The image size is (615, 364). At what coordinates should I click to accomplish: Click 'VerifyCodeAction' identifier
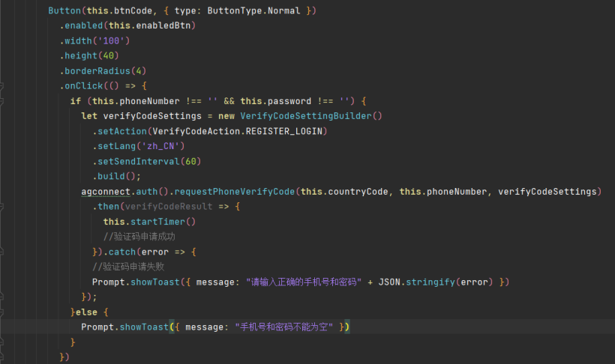click(196, 131)
